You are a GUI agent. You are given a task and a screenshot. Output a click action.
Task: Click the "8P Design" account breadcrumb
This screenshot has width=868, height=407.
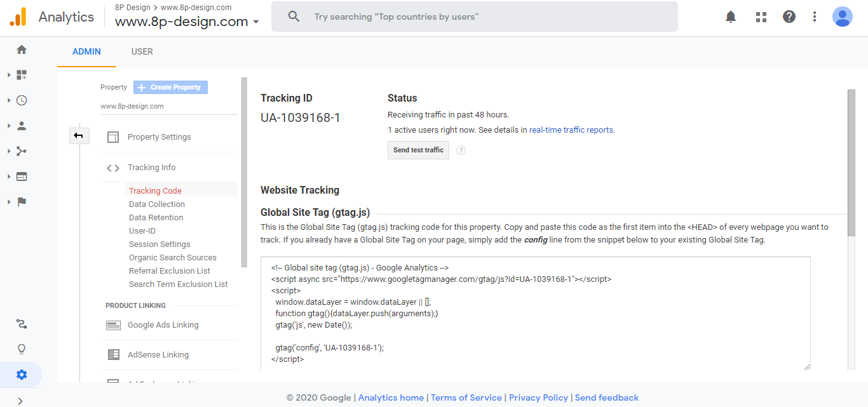click(132, 8)
